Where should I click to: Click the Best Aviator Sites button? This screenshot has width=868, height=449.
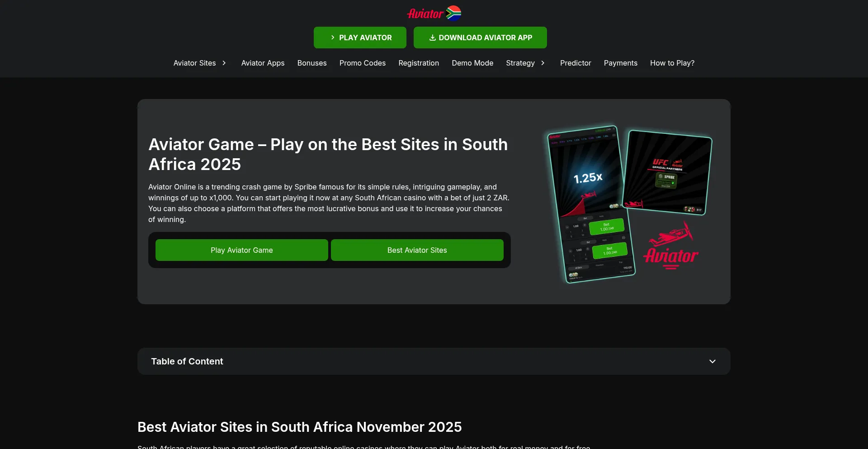(417, 250)
